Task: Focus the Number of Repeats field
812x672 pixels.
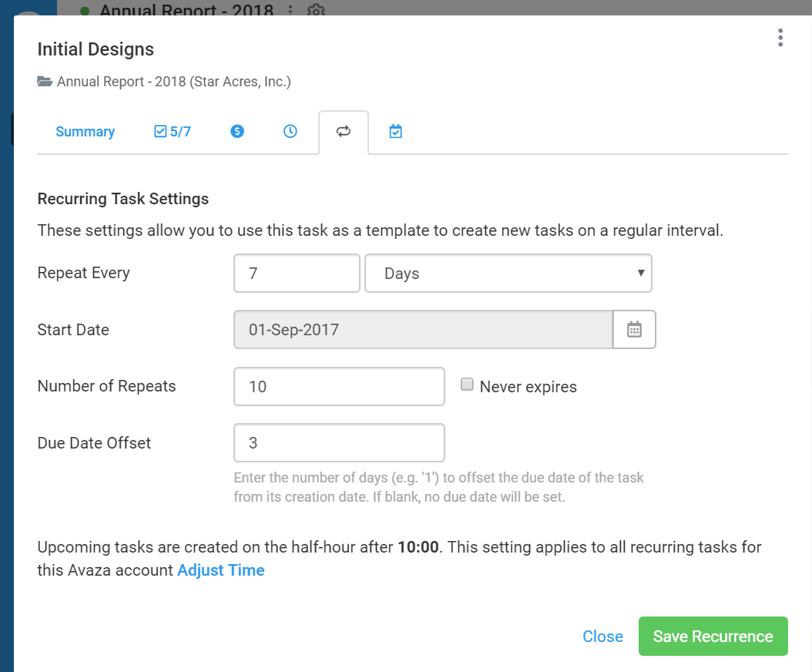Action: click(x=339, y=387)
